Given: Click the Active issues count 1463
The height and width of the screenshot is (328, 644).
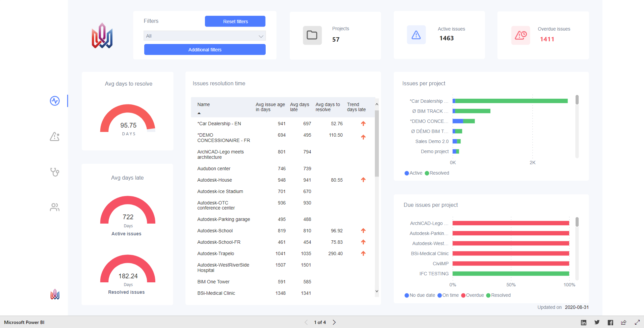Looking at the screenshot, I should pyautogui.click(x=446, y=38).
